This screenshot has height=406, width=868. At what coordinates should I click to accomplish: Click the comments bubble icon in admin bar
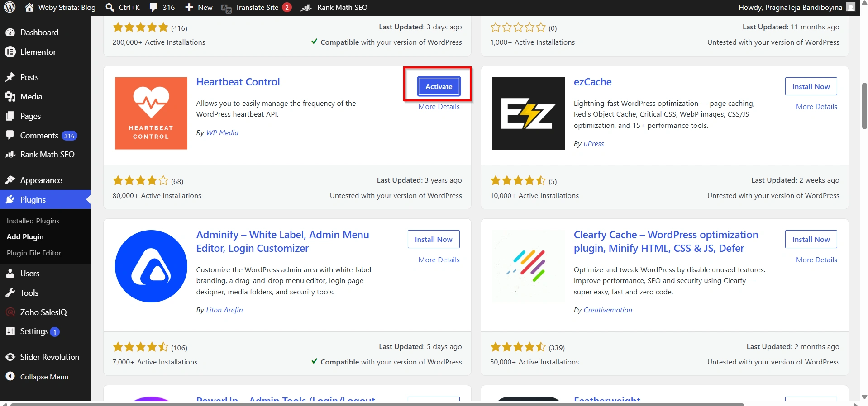click(154, 7)
